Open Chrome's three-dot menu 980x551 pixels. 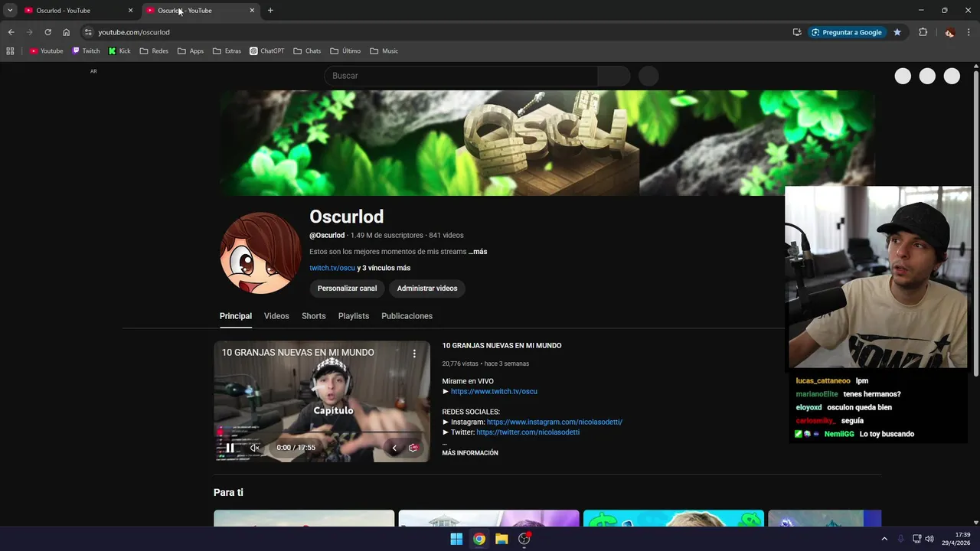click(969, 32)
